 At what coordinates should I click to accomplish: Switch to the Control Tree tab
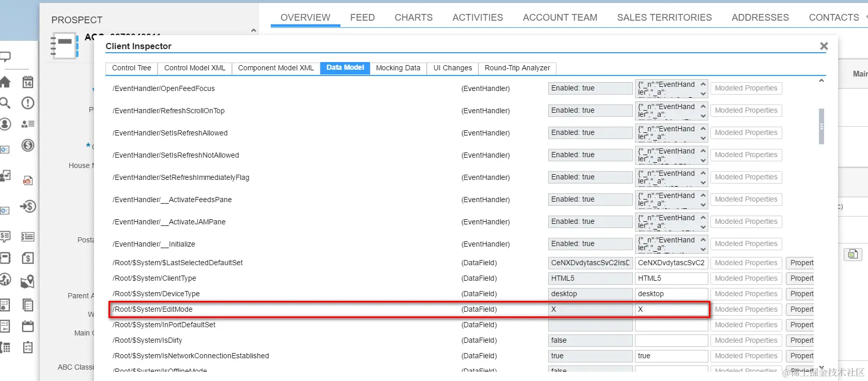point(132,68)
